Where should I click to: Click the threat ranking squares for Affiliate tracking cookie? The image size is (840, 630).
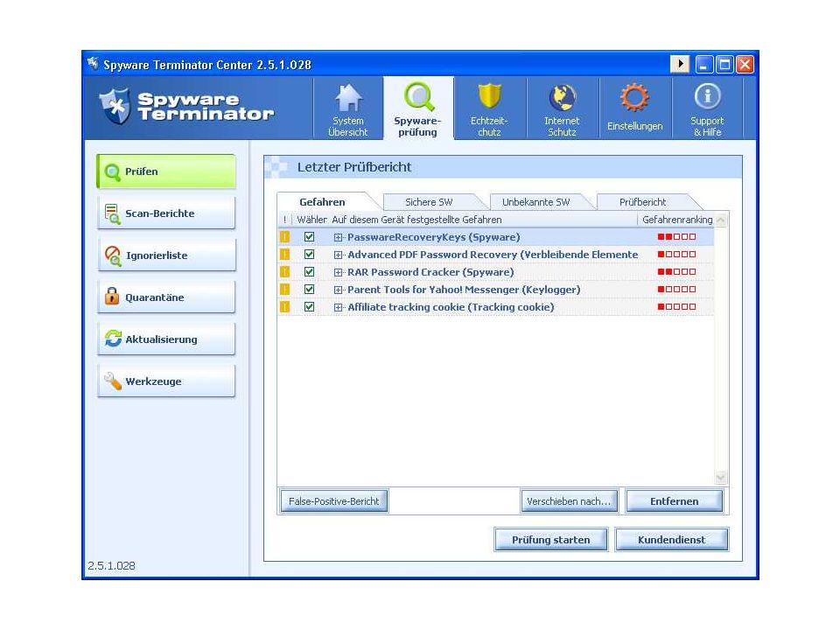pyautogui.click(x=676, y=307)
